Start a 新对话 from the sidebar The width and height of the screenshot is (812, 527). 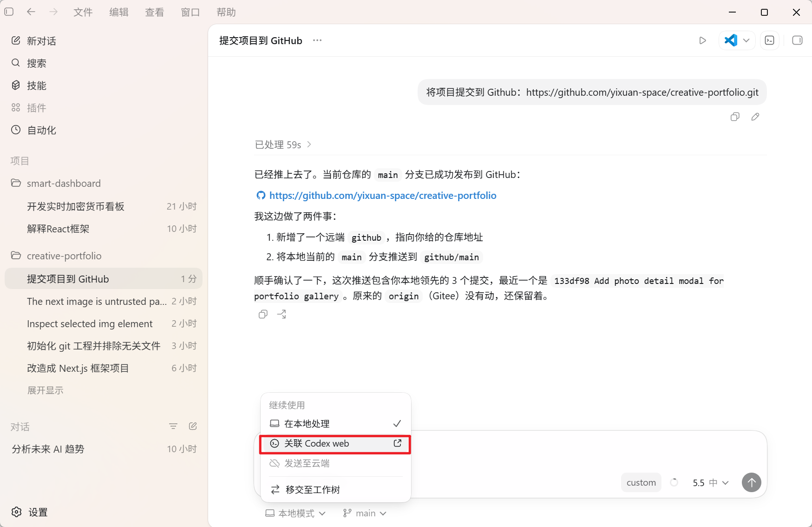[x=104, y=41]
